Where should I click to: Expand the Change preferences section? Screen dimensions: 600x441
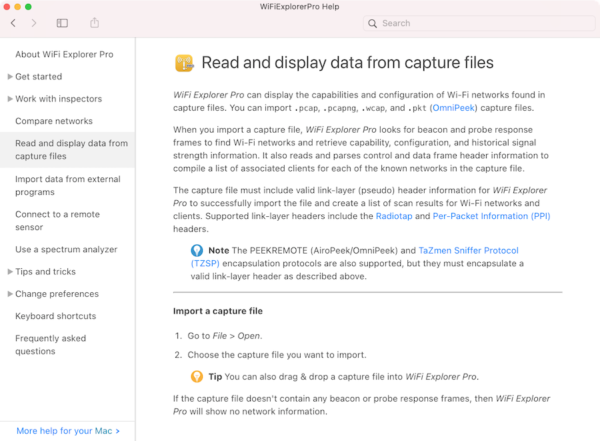pyautogui.click(x=10, y=294)
